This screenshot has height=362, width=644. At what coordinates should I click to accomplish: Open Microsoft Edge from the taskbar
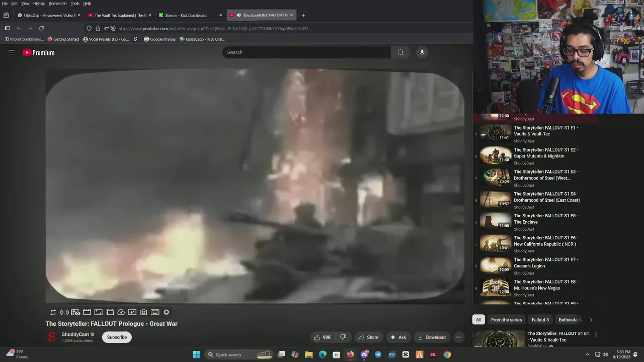[323, 354]
